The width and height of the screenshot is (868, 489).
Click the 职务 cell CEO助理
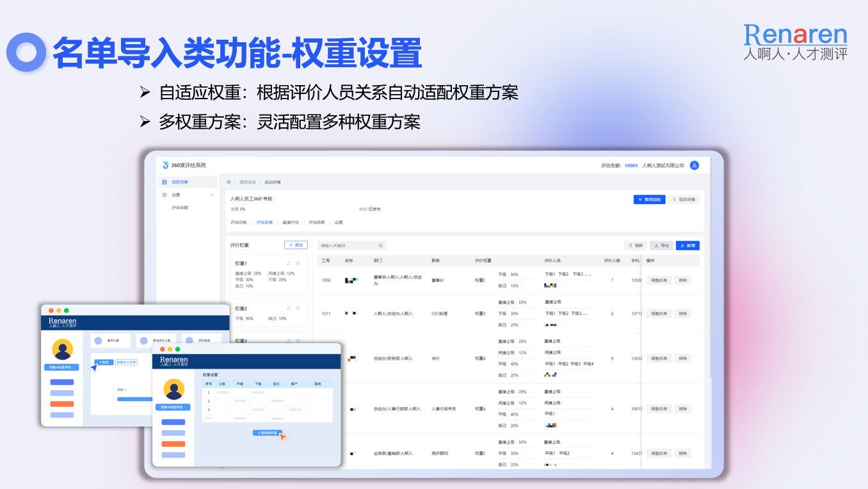pyautogui.click(x=440, y=314)
